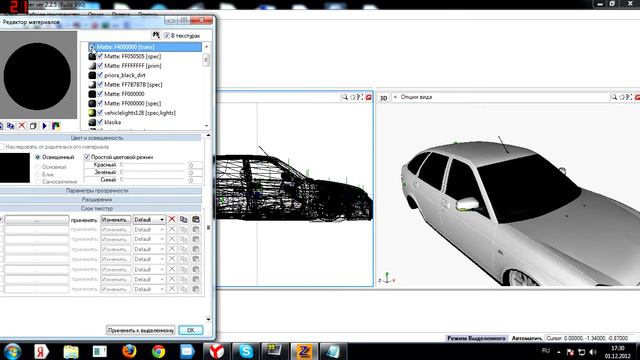Click the 3D view type label
640x360 pixels.
pyautogui.click(x=384, y=98)
